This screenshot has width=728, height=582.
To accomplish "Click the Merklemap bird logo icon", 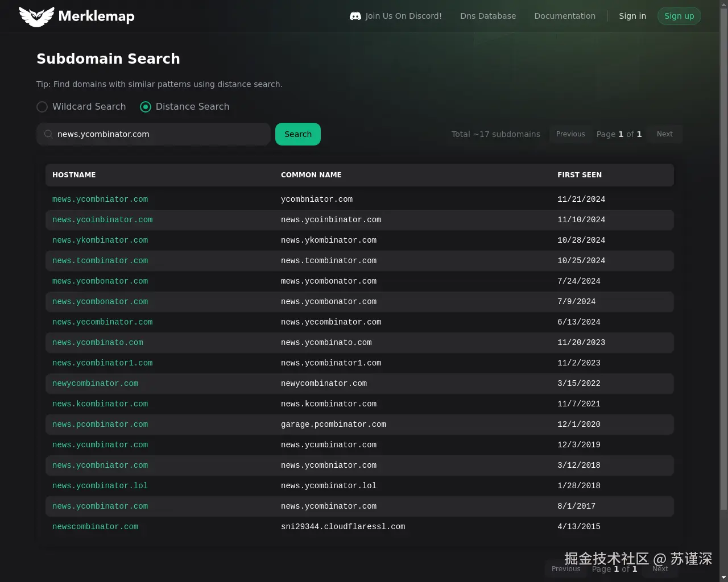I will [x=36, y=16].
